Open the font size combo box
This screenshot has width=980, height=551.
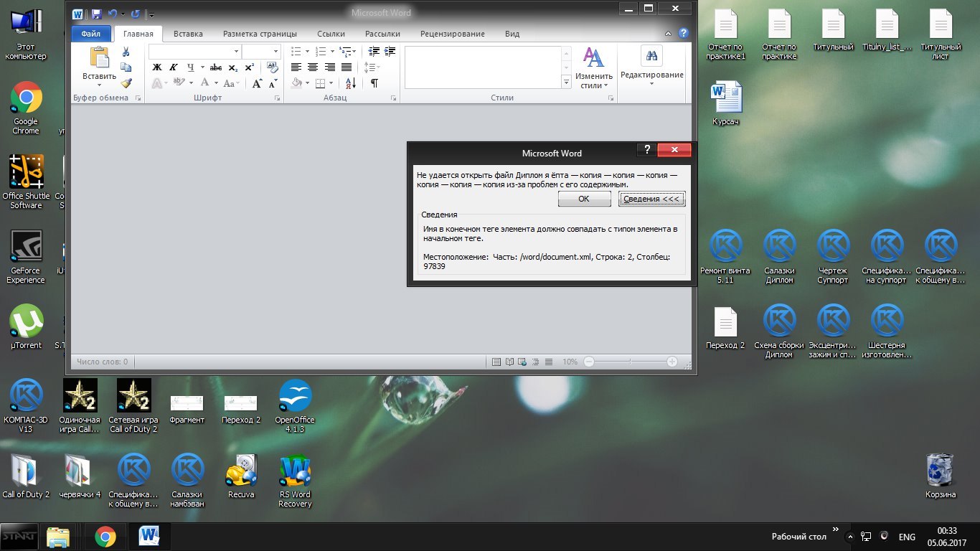click(261, 52)
